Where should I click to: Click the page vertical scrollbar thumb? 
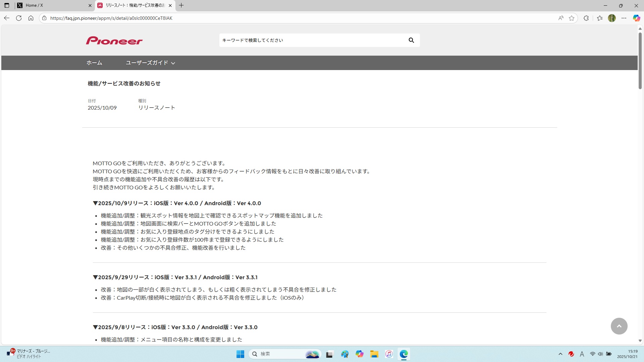[640, 60]
